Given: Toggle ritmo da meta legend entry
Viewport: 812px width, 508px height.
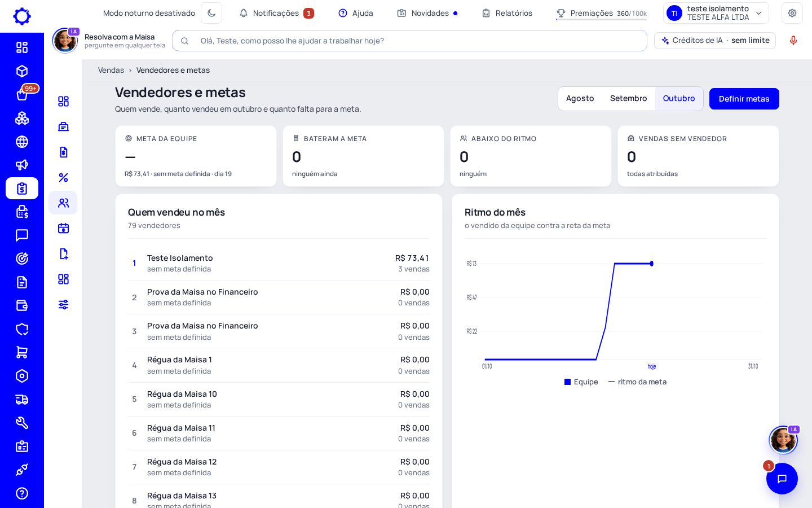Looking at the screenshot, I should 638,382.
